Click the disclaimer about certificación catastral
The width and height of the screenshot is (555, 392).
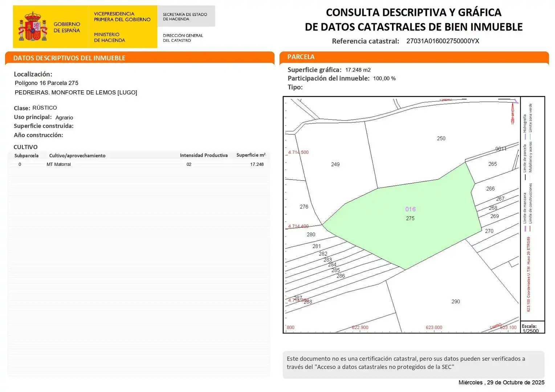click(x=413, y=364)
